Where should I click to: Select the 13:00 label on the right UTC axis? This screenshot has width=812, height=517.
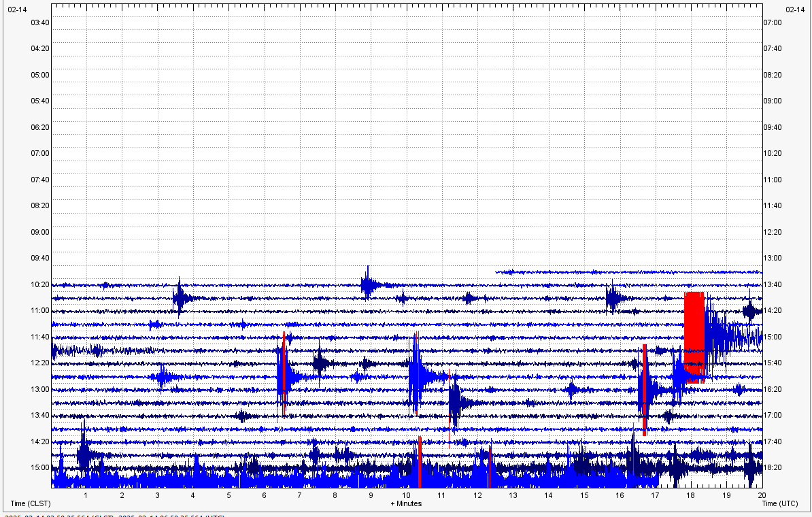(773, 258)
